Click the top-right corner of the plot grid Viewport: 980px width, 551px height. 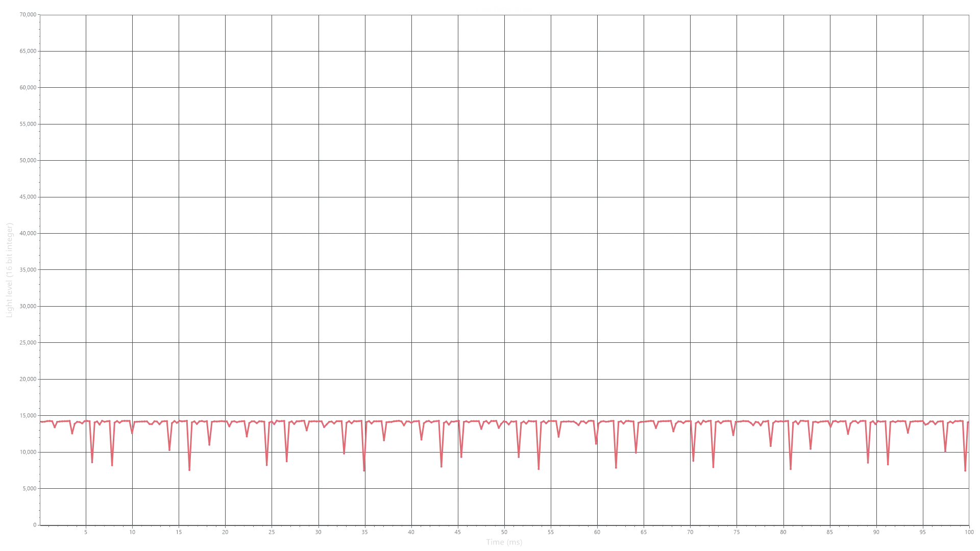point(969,15)
